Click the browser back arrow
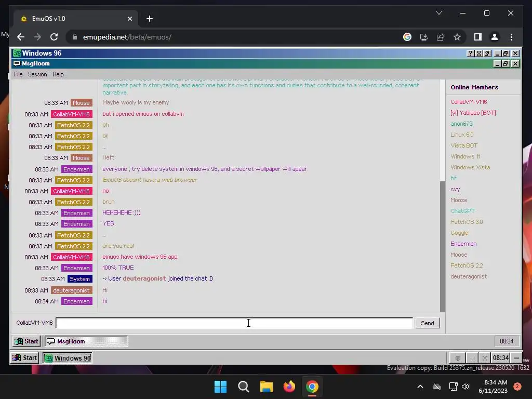This screenshot has width=532, height=399. [21, 37]
